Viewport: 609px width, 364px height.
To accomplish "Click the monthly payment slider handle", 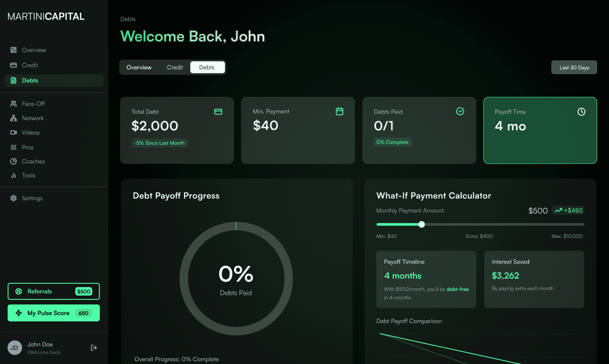I will tap(421, 225).
